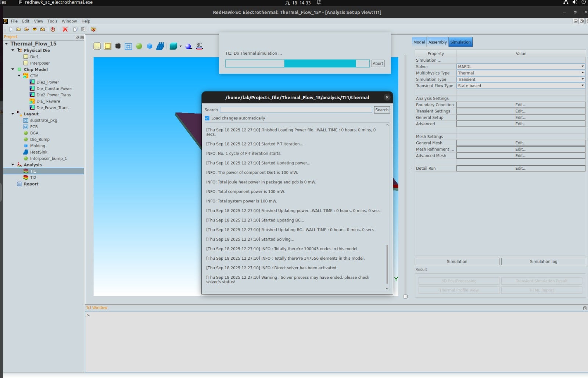This screenshot has width=588, height=378.
Task: Open project using the yellow folder icon
Action: pyautogui.click(x=18, y=29)
